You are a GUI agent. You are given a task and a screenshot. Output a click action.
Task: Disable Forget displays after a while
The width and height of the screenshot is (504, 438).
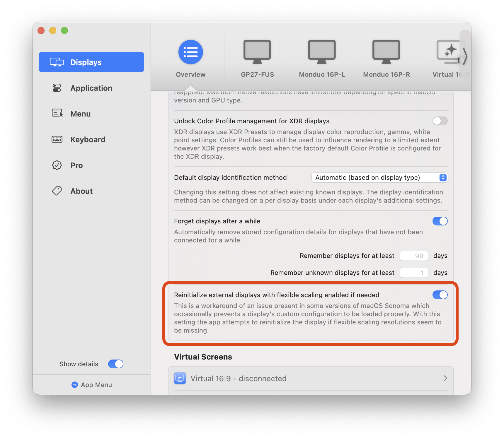click(440, 221)
